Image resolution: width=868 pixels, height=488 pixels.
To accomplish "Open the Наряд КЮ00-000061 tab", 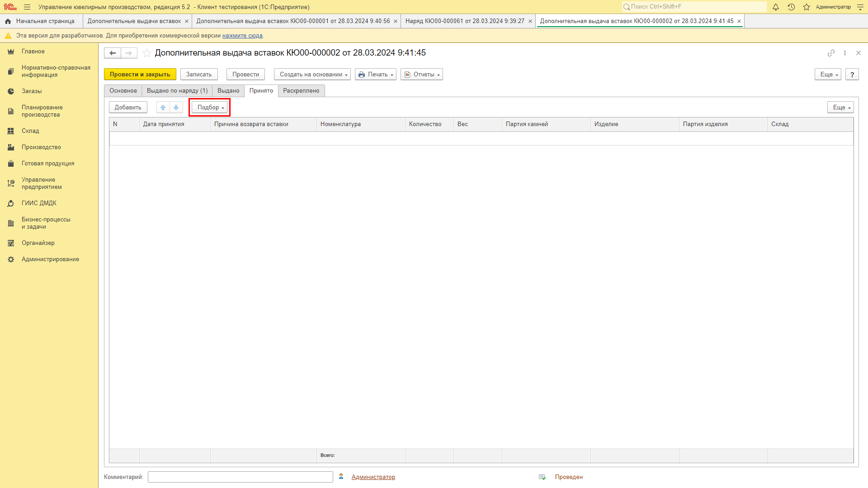I will coord(465,21).
